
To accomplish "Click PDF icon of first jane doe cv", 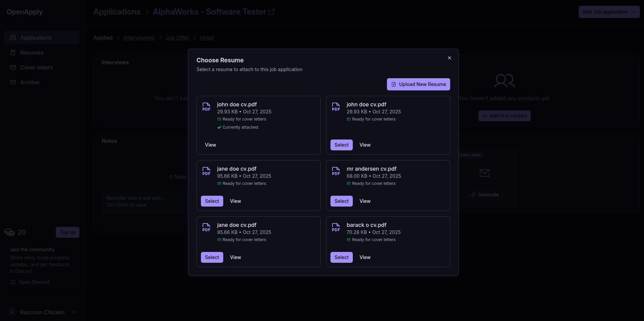I will coord(206,171).
